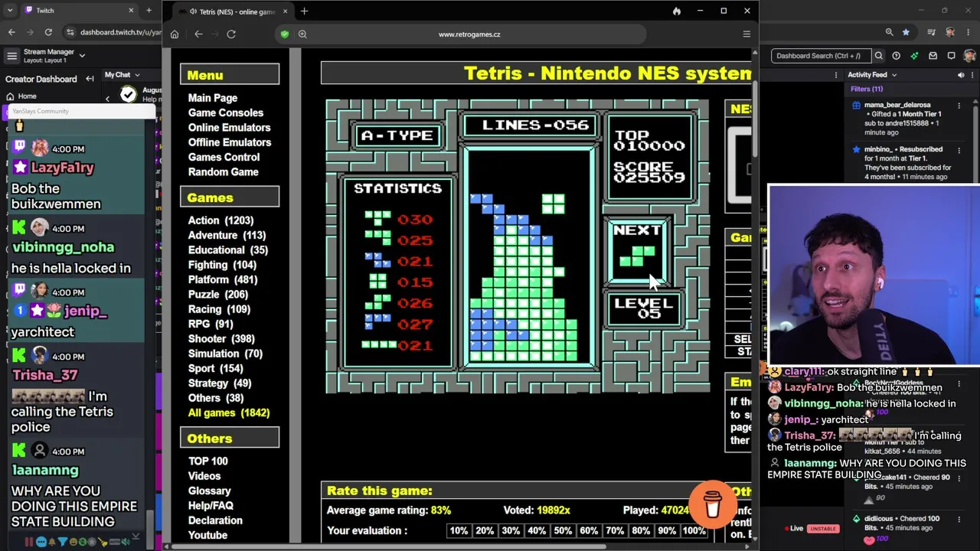Browse Adventure (113) games category
Screen dimensions: 980x551
point(227,235)
